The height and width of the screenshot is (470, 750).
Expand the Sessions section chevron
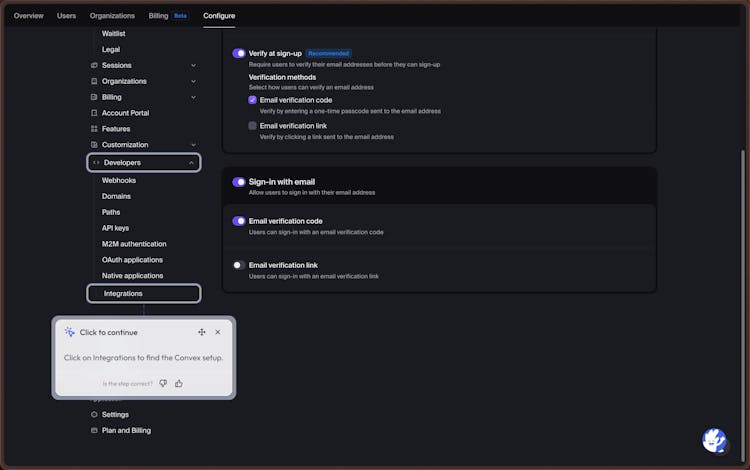click(x=193, y=65)
